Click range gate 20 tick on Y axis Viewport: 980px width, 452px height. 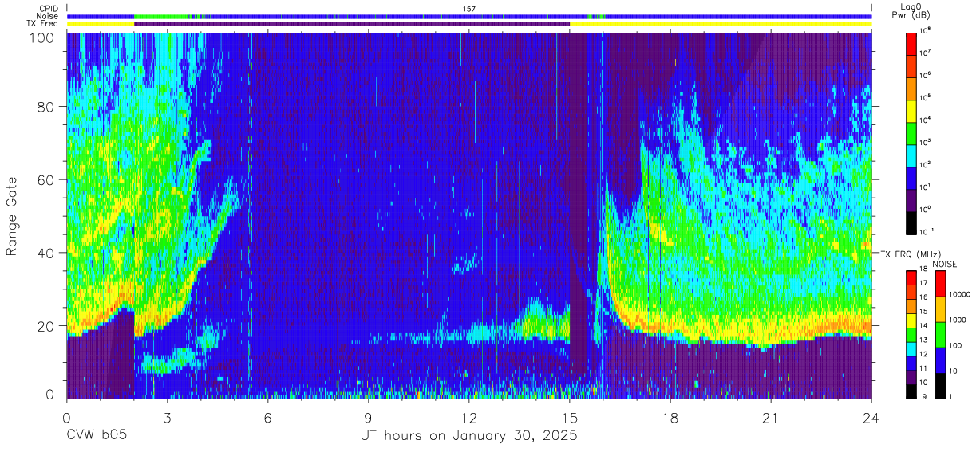click(48, 326)
